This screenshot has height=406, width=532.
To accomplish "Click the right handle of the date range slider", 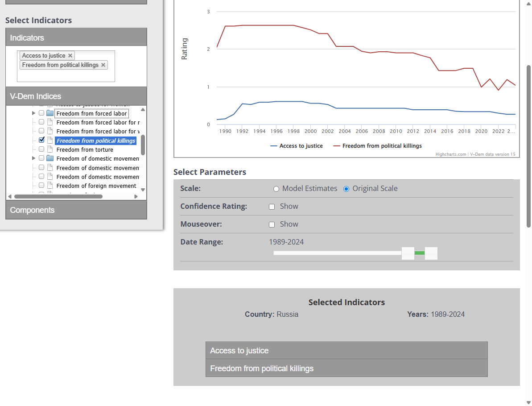I will 431,253.
